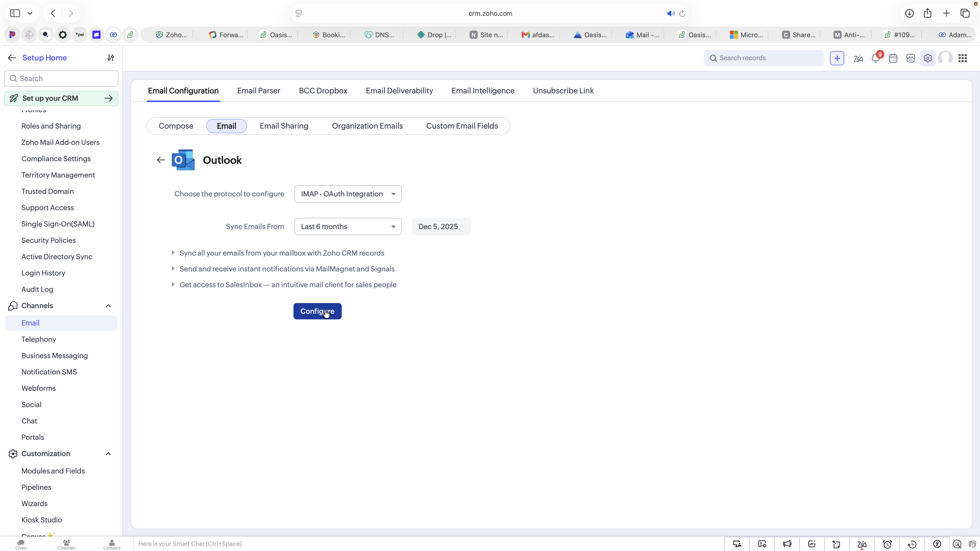Toggle Safari sidebar button
This screenshot has height=551, width=980.
coord(15,13)
